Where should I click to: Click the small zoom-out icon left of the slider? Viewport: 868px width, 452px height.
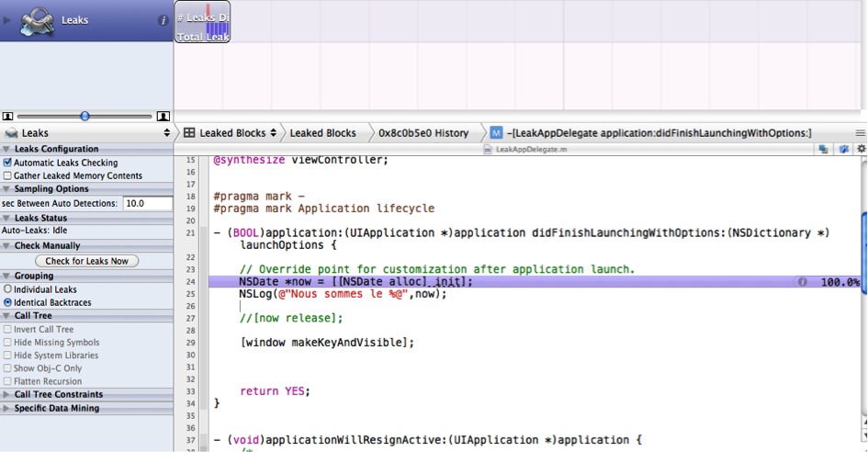click(x=8, y=117)
